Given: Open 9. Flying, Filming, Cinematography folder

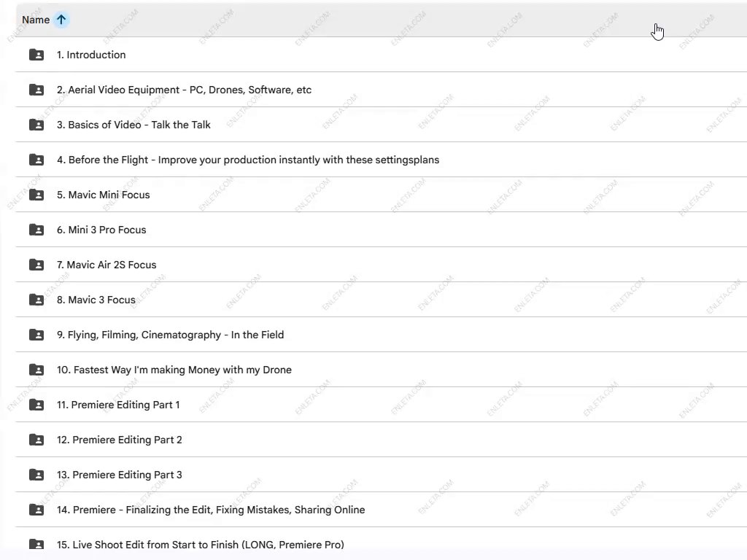Looking at the screenshot, I should coord(170,335).
